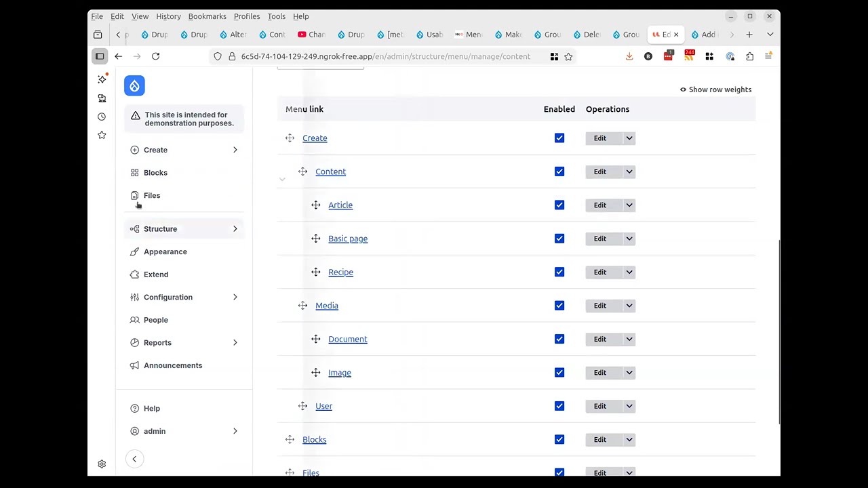This screenshot has width=868, height=488.
Task: Open the operations dropdown for Recipe
Action: pyautogui.click(x=629, y=272)
